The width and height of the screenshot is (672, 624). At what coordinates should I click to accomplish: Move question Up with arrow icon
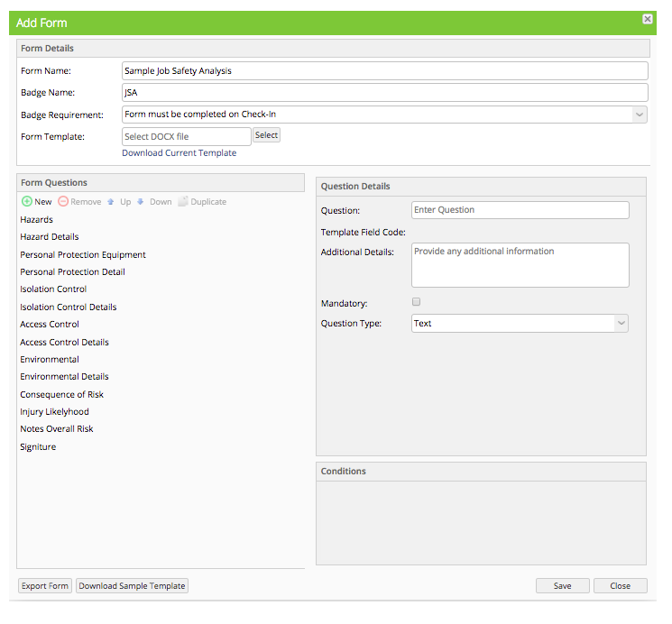tap(111, 202)
